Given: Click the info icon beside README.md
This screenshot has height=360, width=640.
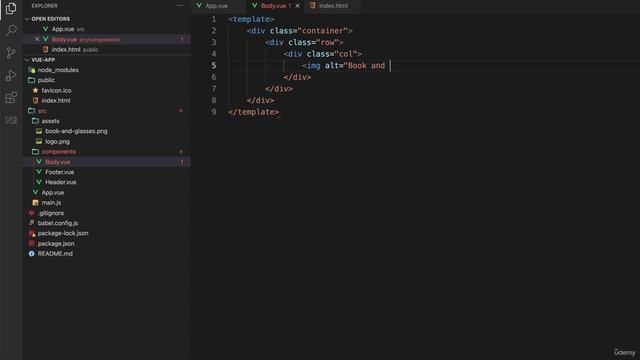Looking at the screenshot, I should point(31,253).
